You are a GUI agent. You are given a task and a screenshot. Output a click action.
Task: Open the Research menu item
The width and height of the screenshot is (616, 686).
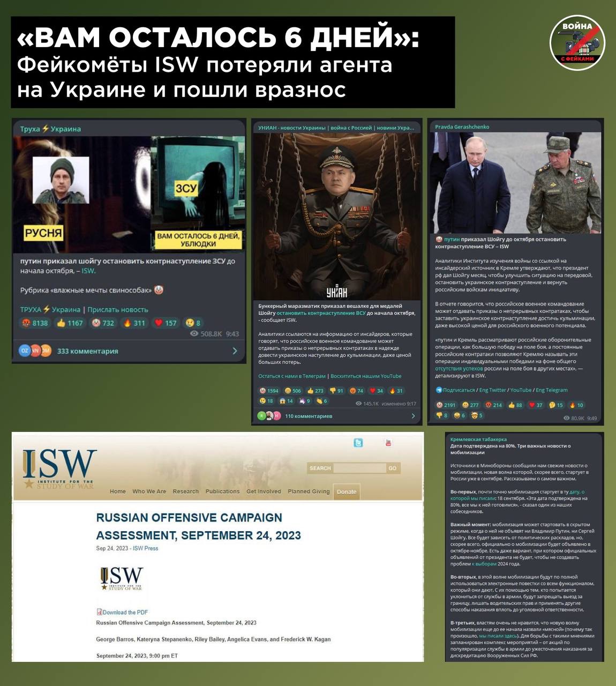[x=186, y=491]
